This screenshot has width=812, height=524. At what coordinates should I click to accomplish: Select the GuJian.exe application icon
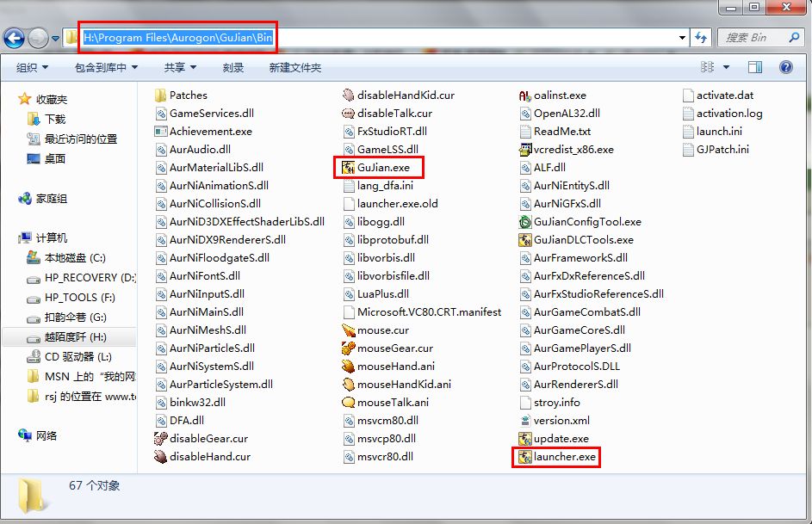tap(348, 168)
